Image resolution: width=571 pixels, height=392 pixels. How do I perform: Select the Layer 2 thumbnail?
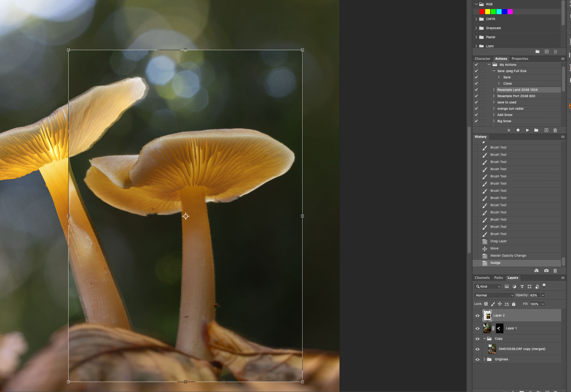coord(487,315)
